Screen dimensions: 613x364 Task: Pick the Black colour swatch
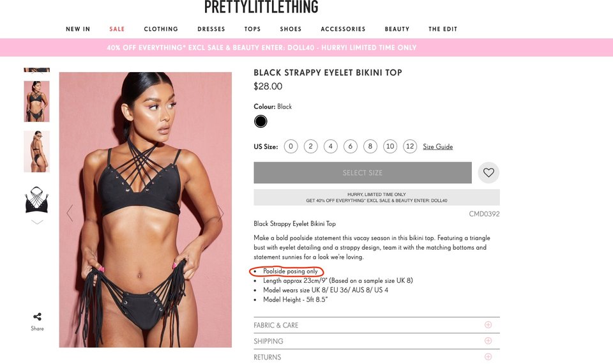coord(261,121)
